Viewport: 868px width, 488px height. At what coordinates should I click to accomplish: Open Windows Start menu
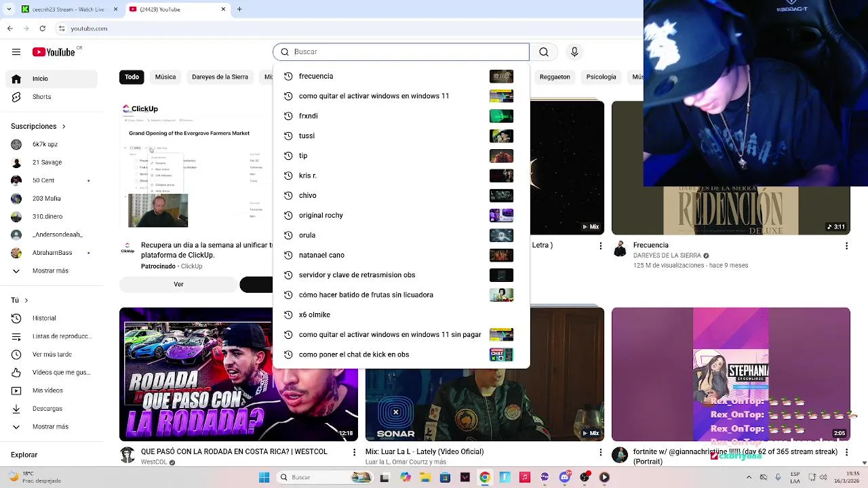tap(264, 477)
